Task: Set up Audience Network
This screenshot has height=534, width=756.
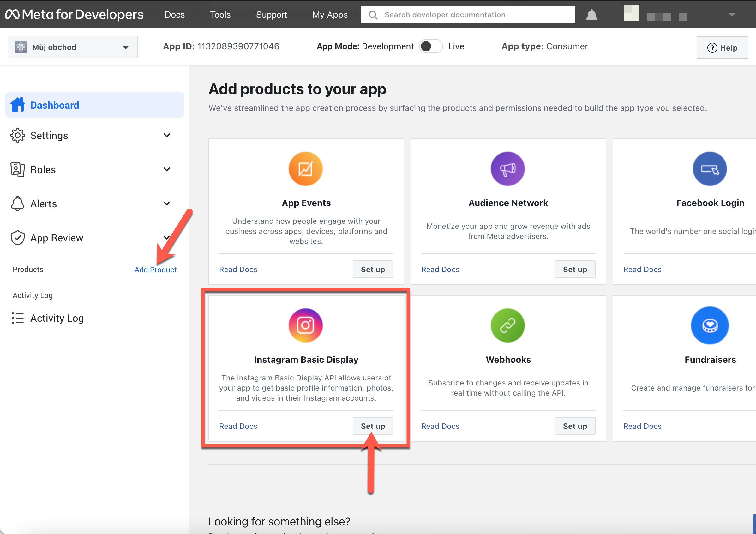Action: pyautogui.click(x=575, y=270)
